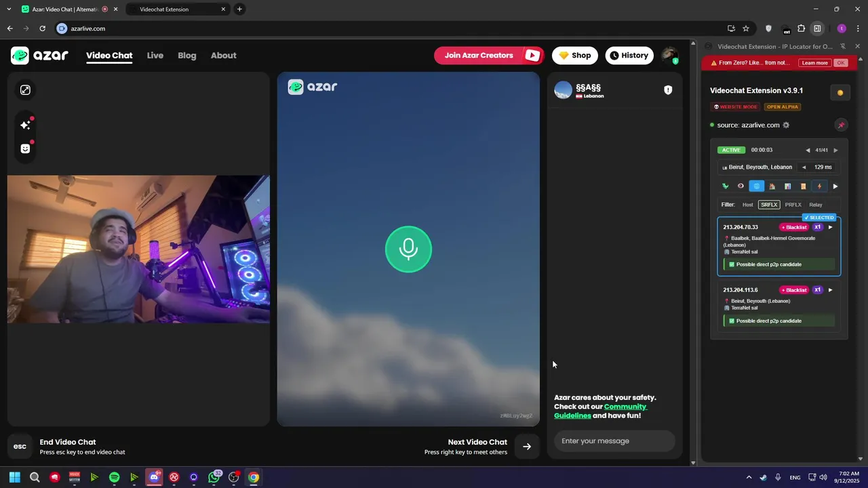Click the left arrow beside 129 ms
The height and width of the screenshot is (488, 868).
[804, 167]
